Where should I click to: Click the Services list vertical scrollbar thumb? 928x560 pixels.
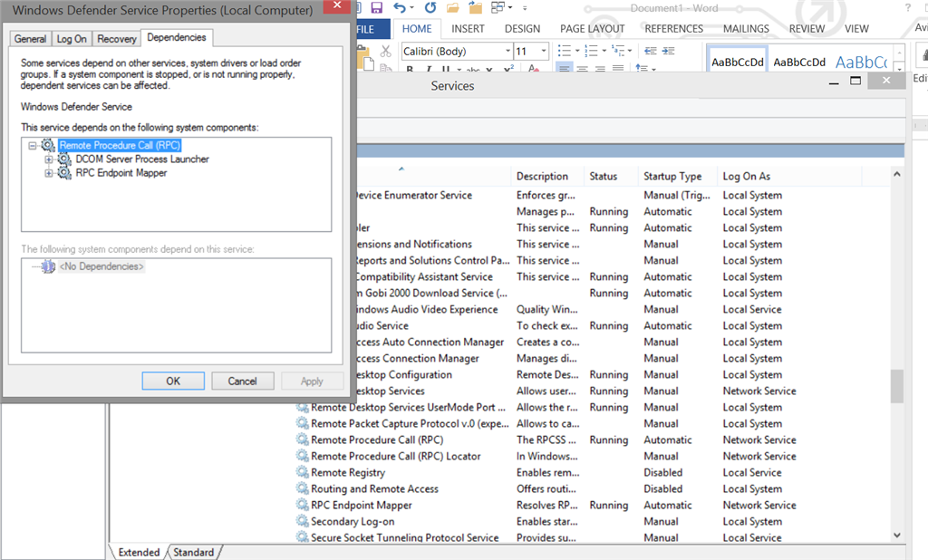897,386
